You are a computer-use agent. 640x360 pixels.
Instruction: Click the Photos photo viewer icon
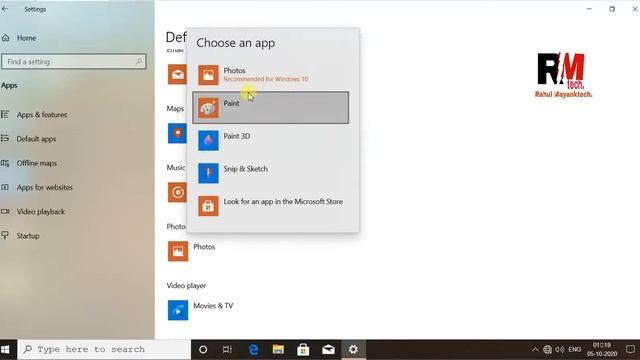(178, 251)
